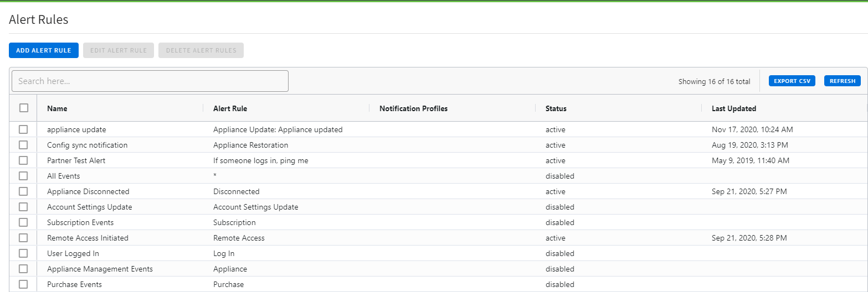Sort table by Status column header

[556, 109]
